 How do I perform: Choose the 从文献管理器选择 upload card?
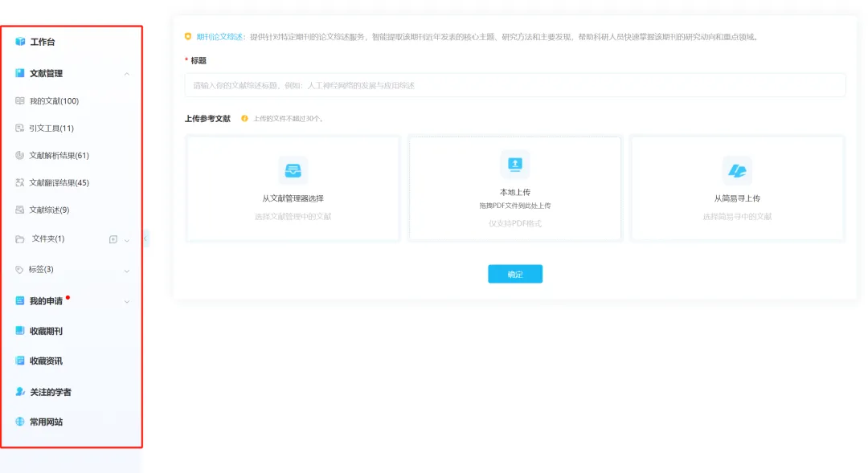coord(293,189)
